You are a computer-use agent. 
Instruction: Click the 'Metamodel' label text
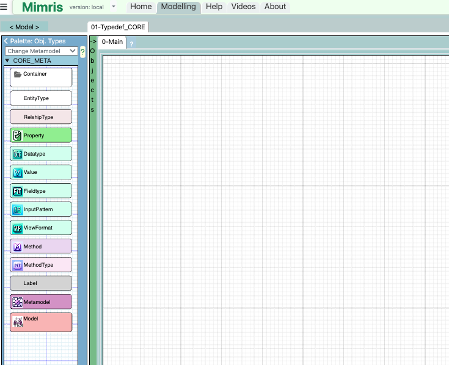click(x=37, y=302)
